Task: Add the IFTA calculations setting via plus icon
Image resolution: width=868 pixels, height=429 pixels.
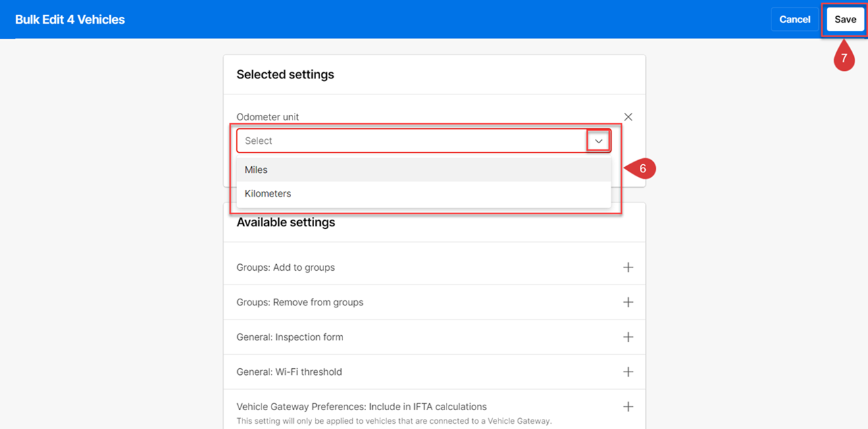Action: pos(628,407)
